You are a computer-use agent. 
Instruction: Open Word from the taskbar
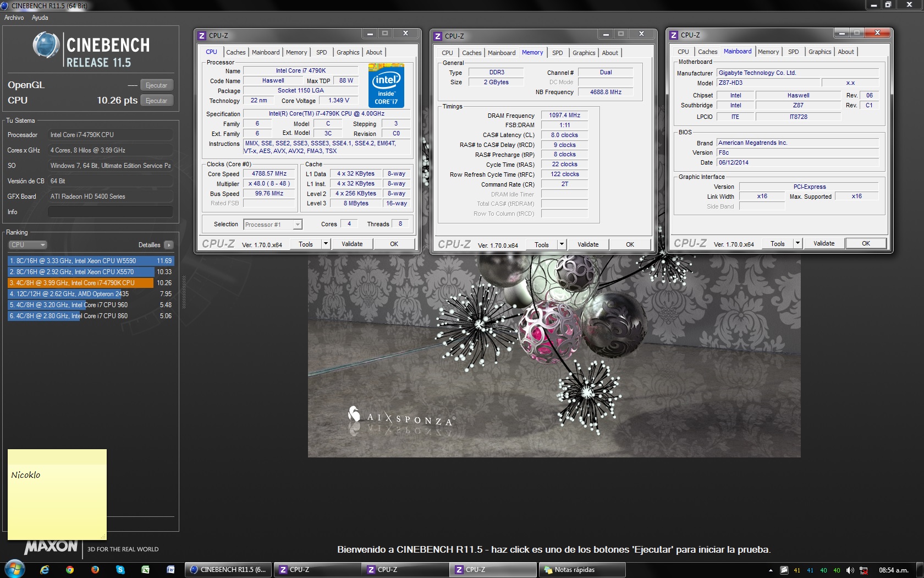tap(171, 570)
